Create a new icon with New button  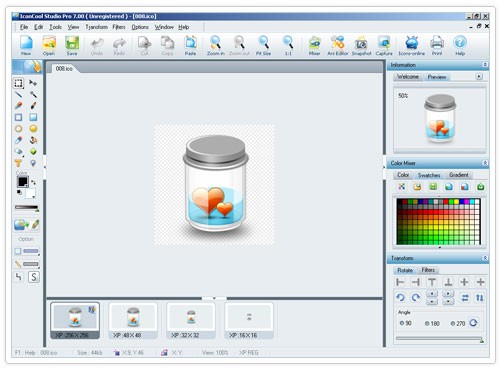[26, 46]
